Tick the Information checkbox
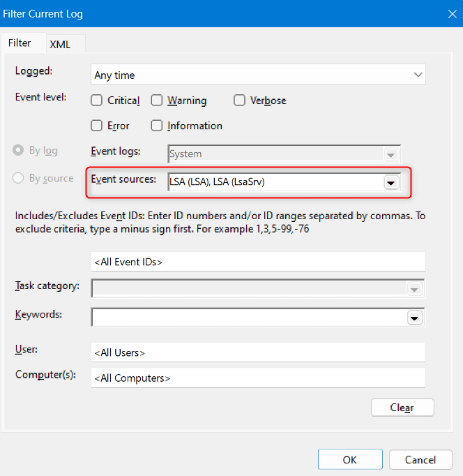This screenshot has height=476, width=463. click(x=157, y=126)
